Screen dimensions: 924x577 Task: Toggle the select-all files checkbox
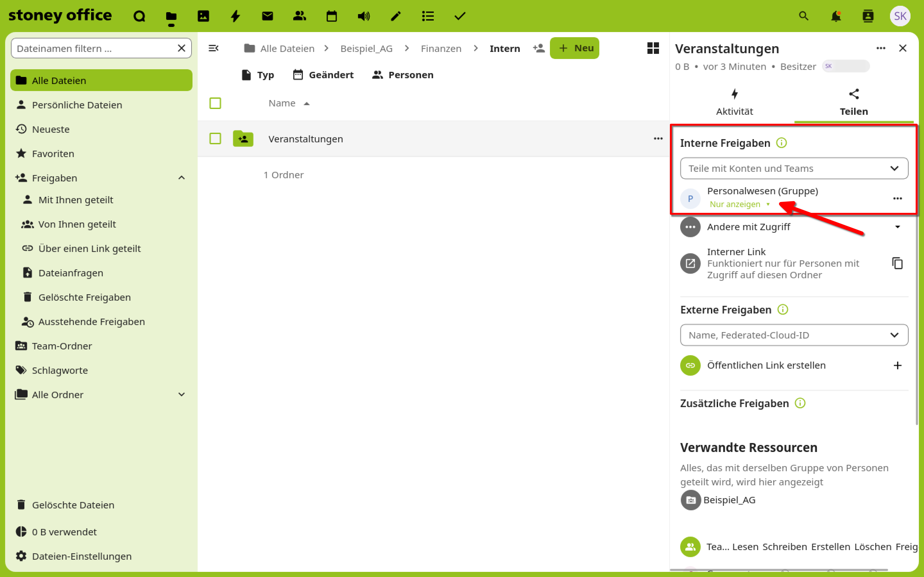(x=215, y=103)
